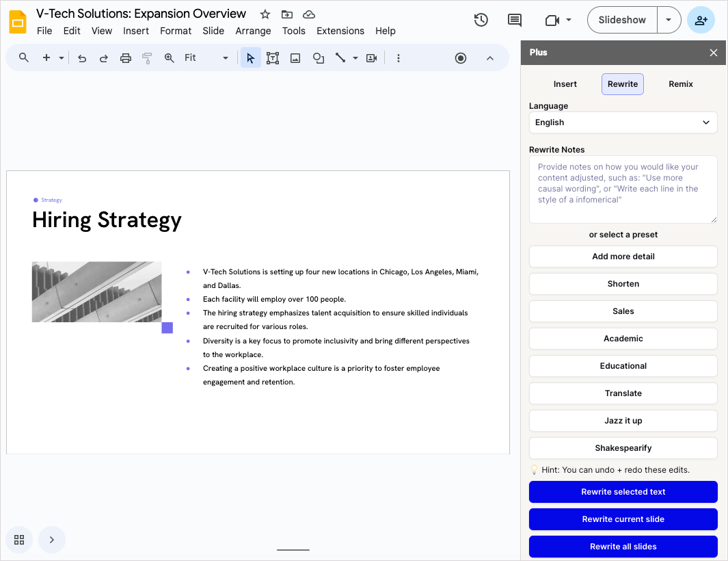Close the Plus sidebar
Image resolution: width=728 pixels, height=561 pixels.
(714, 53)
